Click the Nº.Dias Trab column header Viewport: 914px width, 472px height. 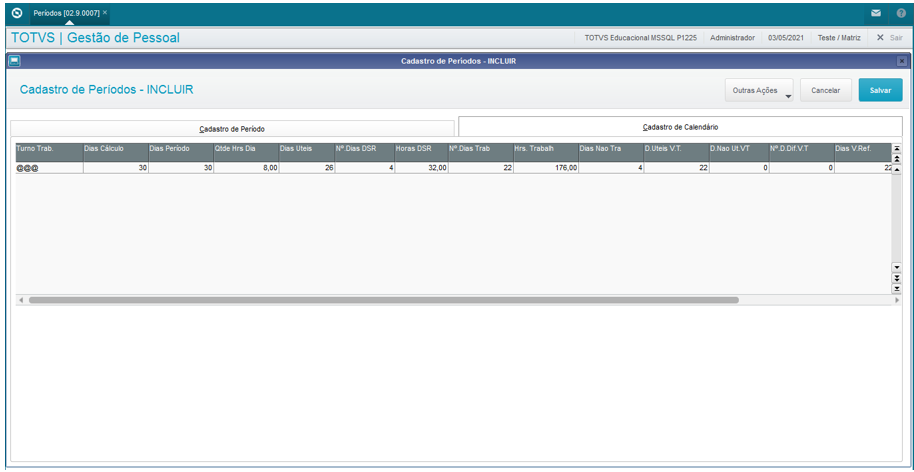pyautogui.click(x=481, y=152)
